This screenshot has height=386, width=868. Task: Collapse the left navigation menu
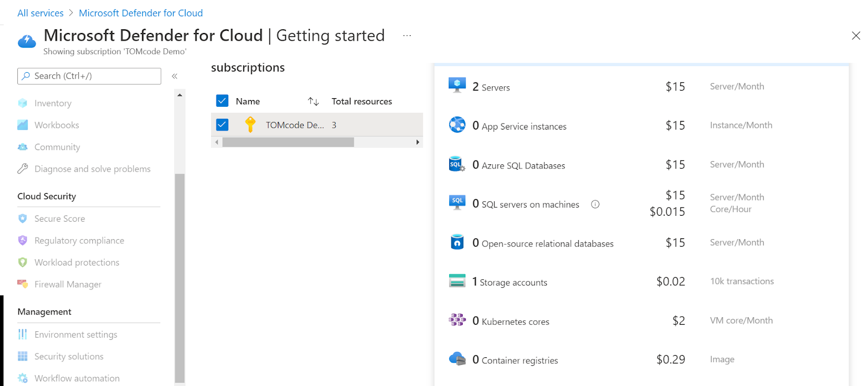(175, 76)
